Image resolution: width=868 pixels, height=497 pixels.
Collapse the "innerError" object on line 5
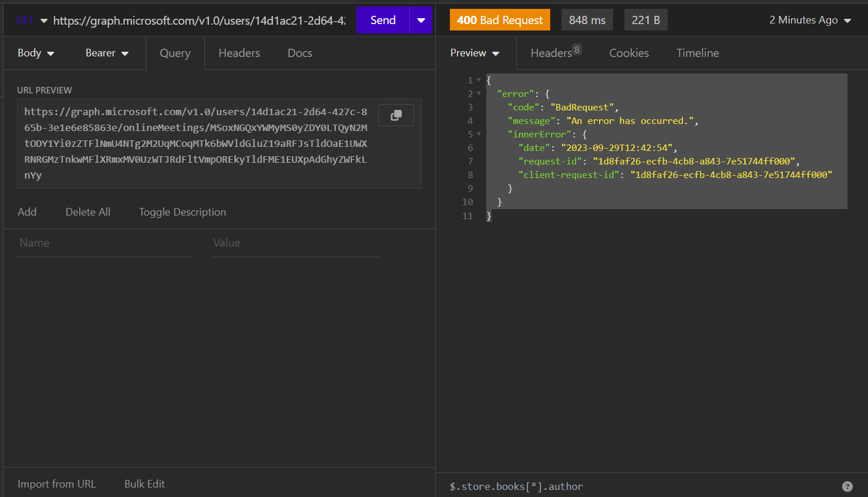(x=479, y=134)
